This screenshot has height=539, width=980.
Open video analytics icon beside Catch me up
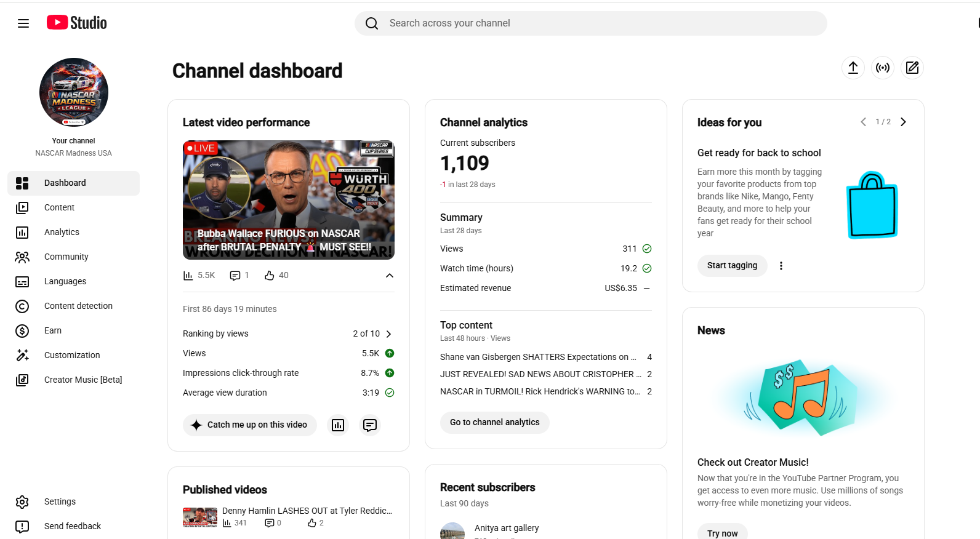338,425
